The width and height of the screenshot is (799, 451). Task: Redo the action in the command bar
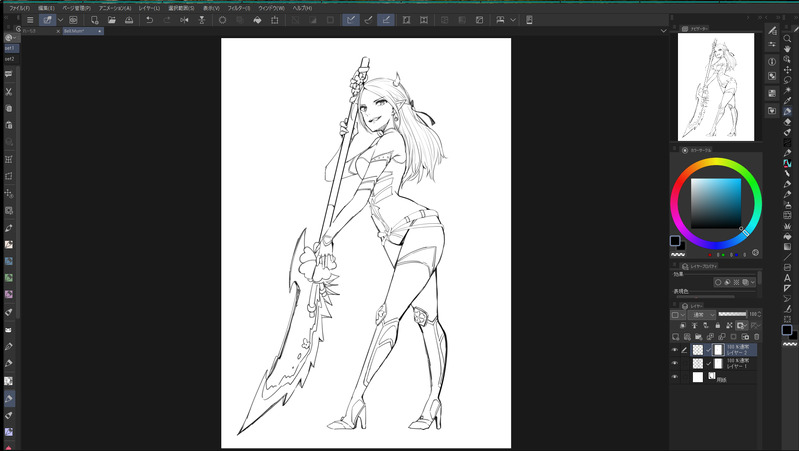[166, 19]
